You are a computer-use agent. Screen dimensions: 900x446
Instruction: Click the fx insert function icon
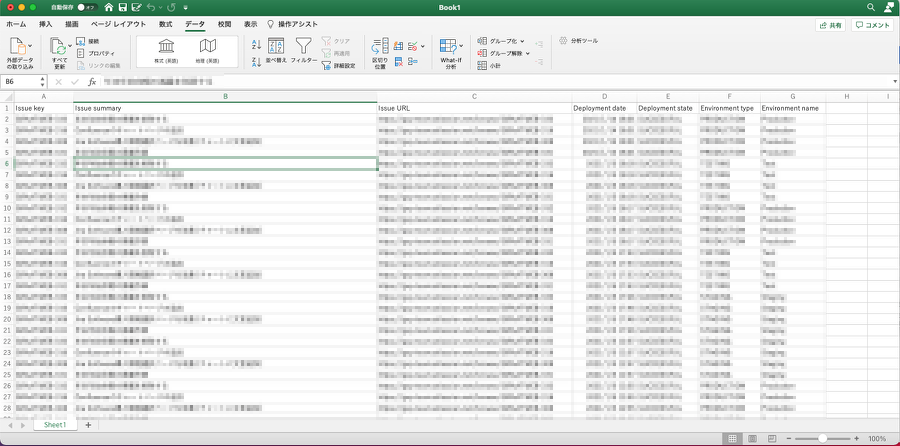pos(92,82)
